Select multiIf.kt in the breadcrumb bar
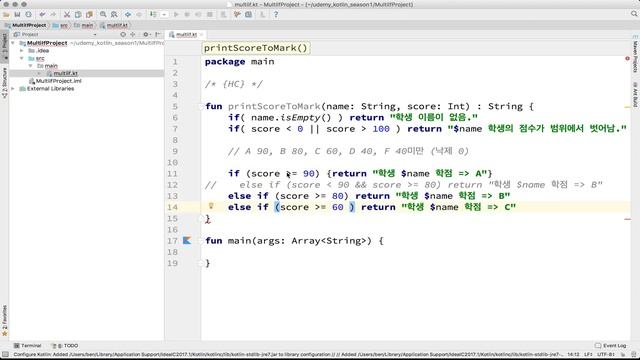640x360 pixels. pos(114,25)
